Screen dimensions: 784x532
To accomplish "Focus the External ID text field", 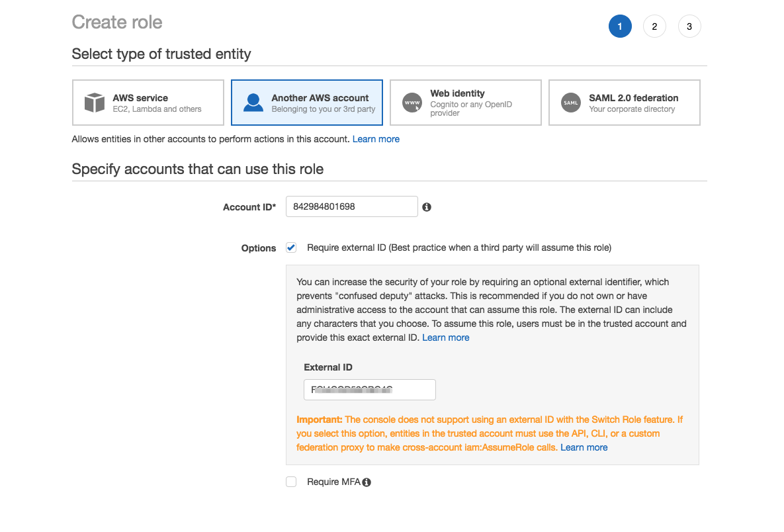I will click(x=370, y=390).
